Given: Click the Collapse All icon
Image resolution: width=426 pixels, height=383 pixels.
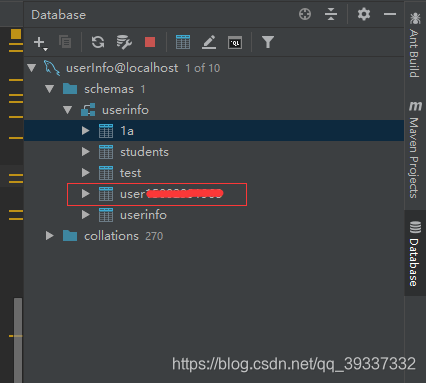Looking at the screenshot, I should pyautogui.click(x=331, y=14).
